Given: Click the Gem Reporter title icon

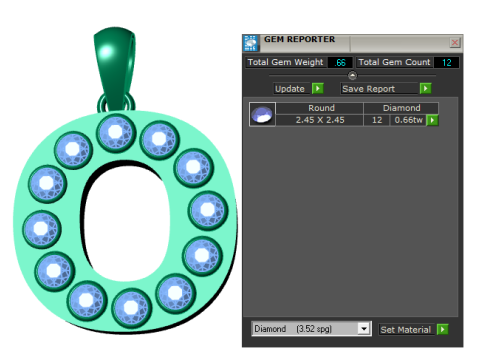Looking at the screenshot, I should tap(251, 43).
